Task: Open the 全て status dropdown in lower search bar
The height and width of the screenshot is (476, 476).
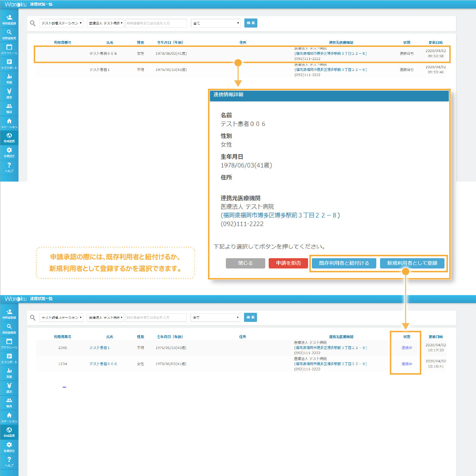Action: [x=216, y=317]
